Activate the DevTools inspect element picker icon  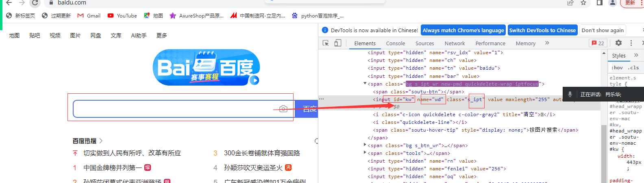pos(326,43)
